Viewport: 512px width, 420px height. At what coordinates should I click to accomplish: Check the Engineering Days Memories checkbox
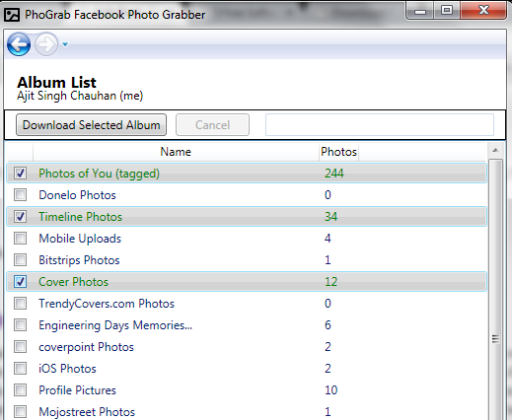[x=20, y=324]
